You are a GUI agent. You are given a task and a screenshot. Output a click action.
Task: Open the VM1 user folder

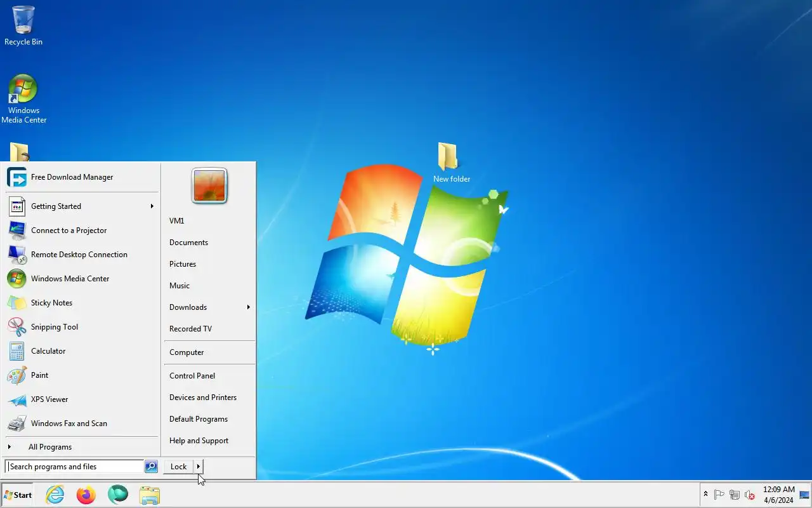[x=209, y=221]
